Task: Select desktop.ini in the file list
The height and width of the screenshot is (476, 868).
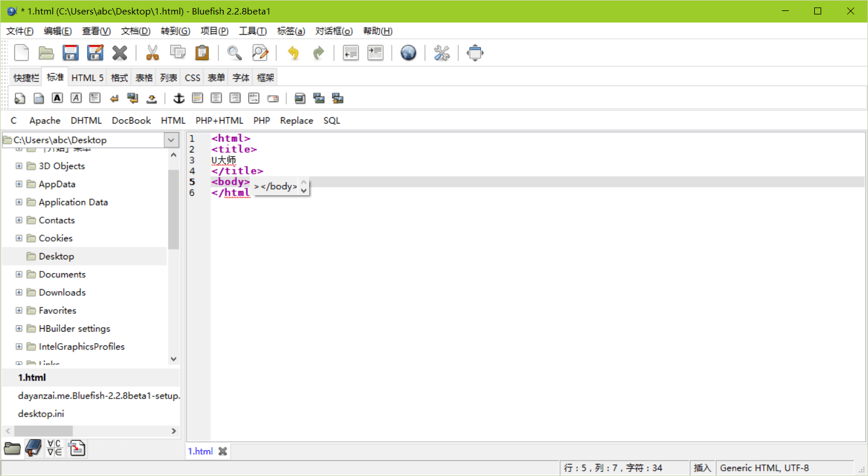Action: click(x=41, y=414)
